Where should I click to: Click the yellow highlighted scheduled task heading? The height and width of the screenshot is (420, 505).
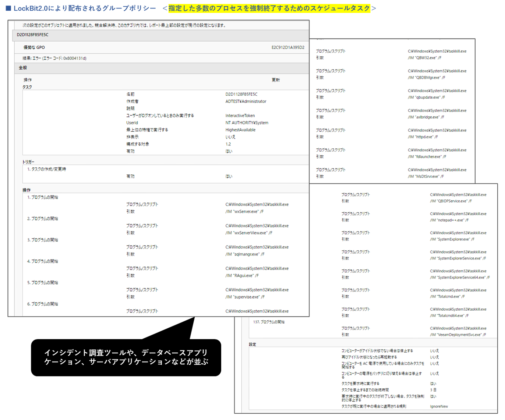click(x=269, y=8)
